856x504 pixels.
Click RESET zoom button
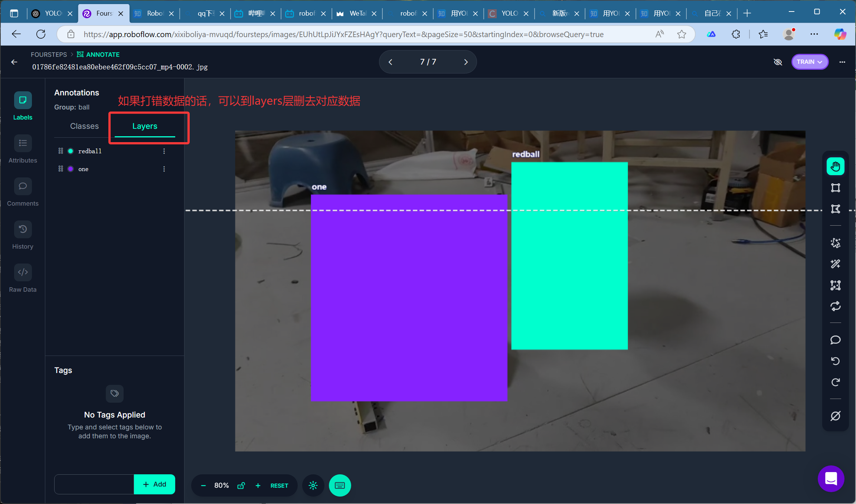pos(279,485)
